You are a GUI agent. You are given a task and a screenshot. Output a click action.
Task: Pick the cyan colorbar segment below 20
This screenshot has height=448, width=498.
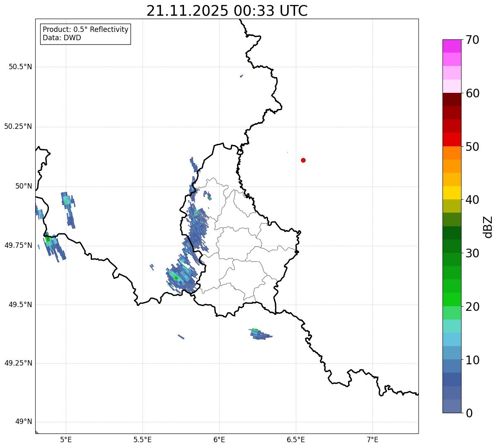point(452,326)
